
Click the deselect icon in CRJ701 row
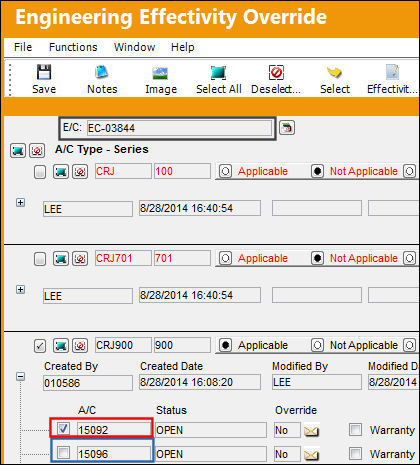pyautogui.click(x=80, y=259)
